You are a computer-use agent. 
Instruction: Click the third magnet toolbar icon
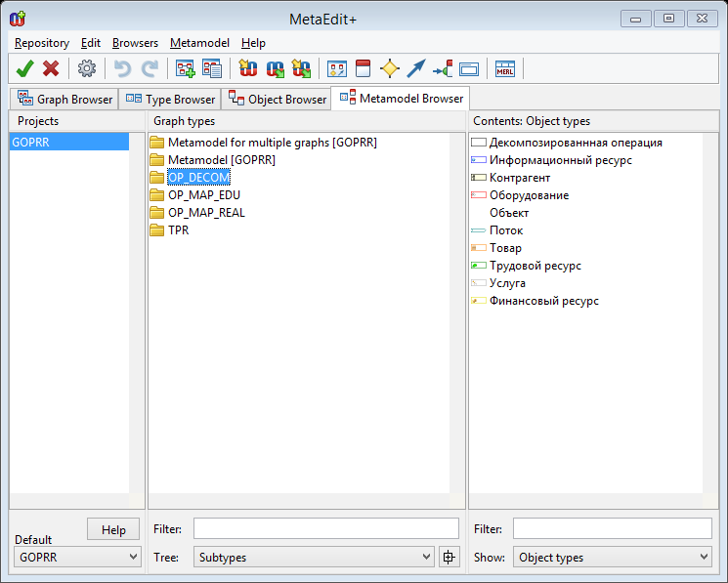tap(301, 68)
